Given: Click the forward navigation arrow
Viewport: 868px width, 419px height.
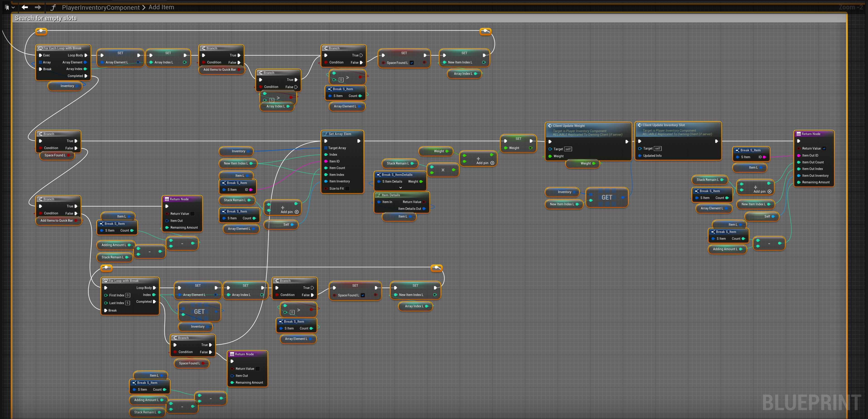Looking at the screenshot, I should pyautogui.click(x=38, y=7).
